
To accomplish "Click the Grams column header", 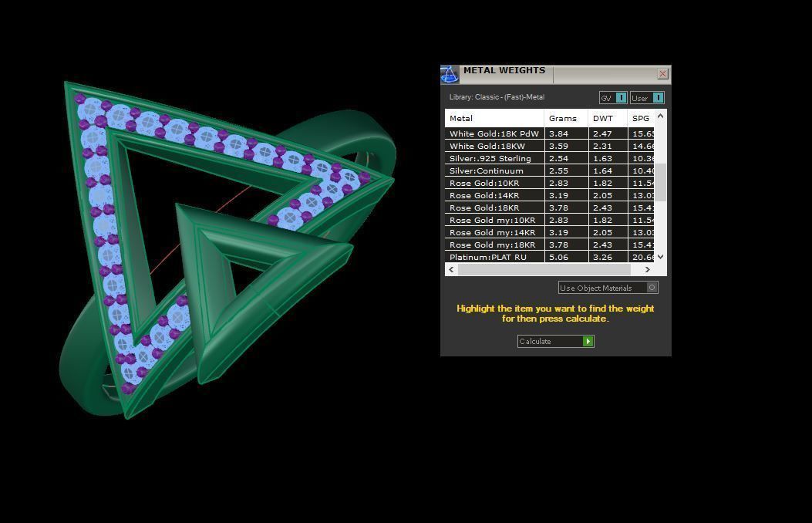I will [565, 118].
